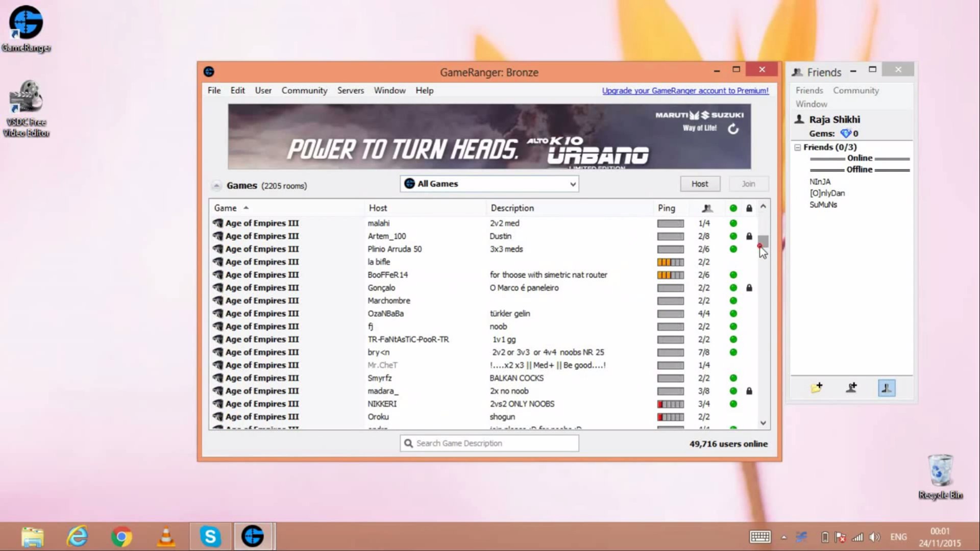Open the All Games dropdown
The height and width of the screenshot is (551, 980).
489,184
